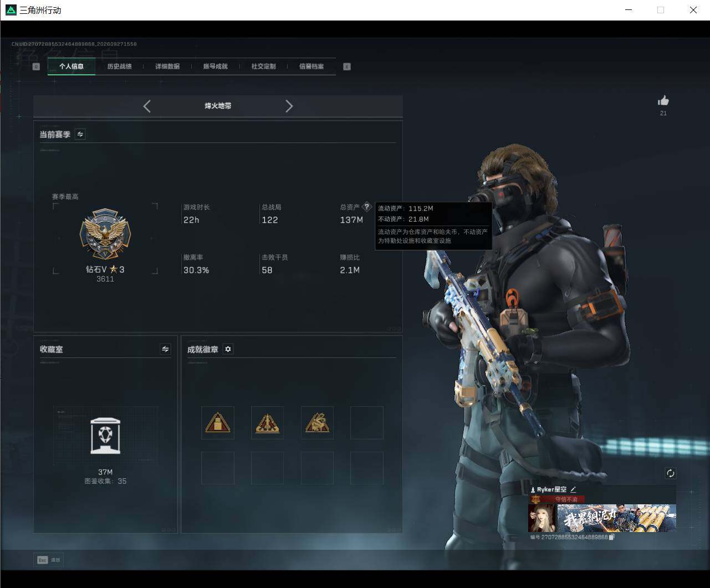
Task: Edit nickname with the pencil icon
Action: (x=573, y=489)
